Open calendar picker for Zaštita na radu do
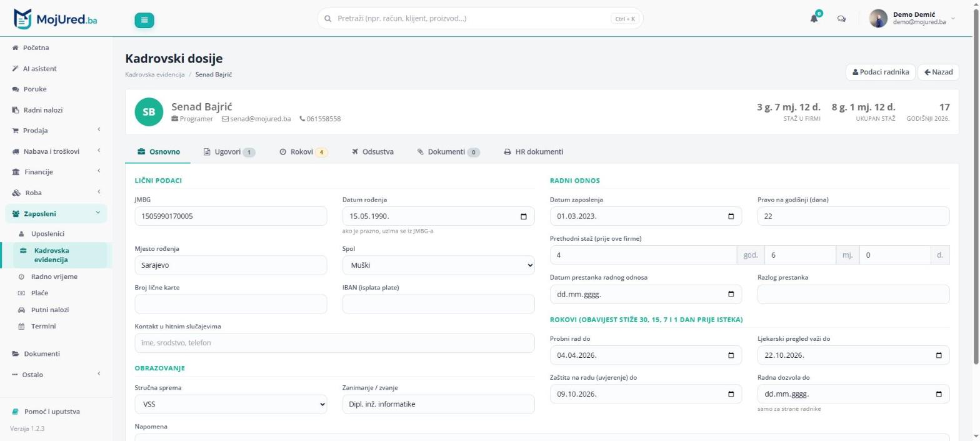The height and width of the screenshot is (441, 980). (x=731, y=394)
